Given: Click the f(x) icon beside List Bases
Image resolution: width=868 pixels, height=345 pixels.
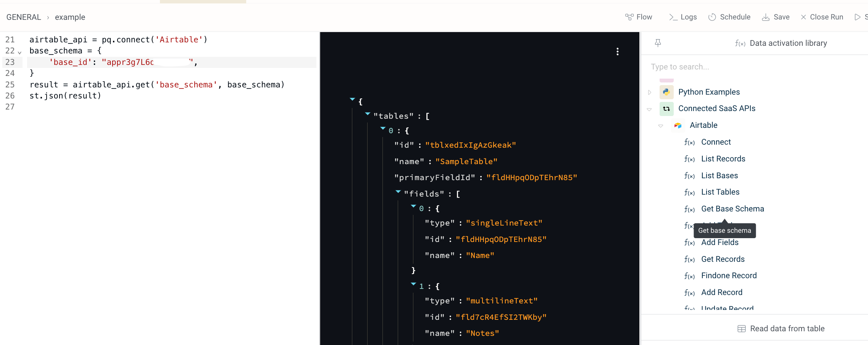Looking at the screenshot, I should (x=689, y=176).
